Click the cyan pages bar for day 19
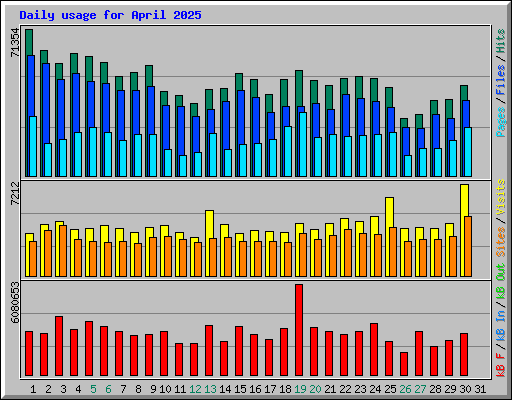 pyautogui.click(x=303, y=144)
